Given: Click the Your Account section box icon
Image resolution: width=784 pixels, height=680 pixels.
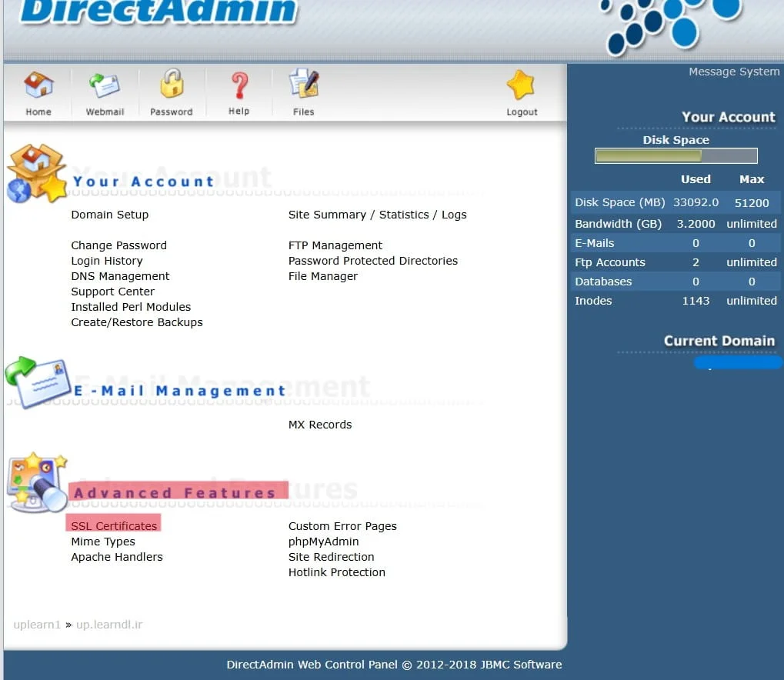Looking at the screenshot, I should (36, 173).
